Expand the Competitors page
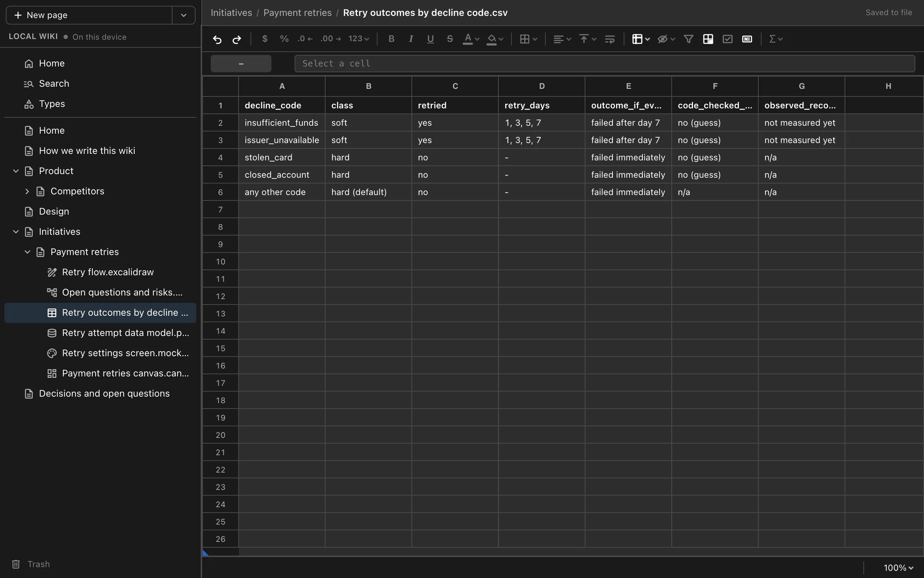This screenshot has height=578, width=924. [27, 191]
